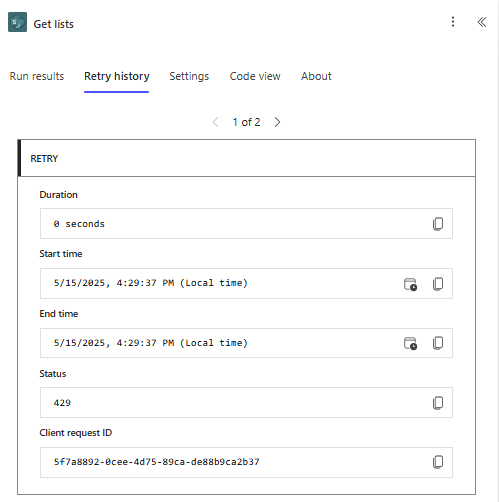Click the Client request ID label
Image resolution: width=499 pixels, height=502 pixels.
[x=76, y=433]
